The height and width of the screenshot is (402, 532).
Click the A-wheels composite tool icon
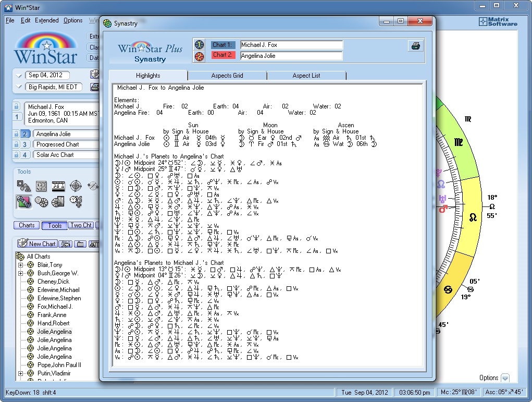click(x=41, y=202)
